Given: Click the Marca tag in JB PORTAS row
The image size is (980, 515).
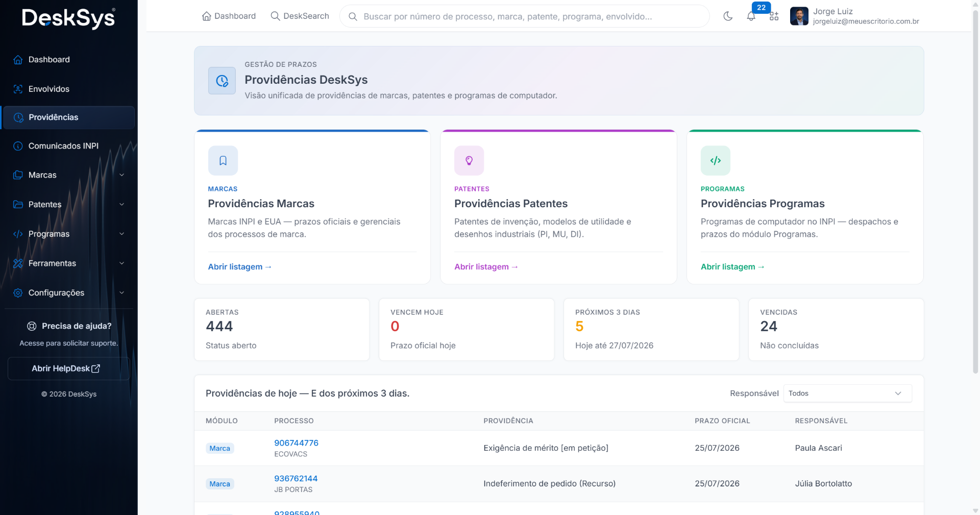Looking at the screenshot, I should tap(219, 484).
